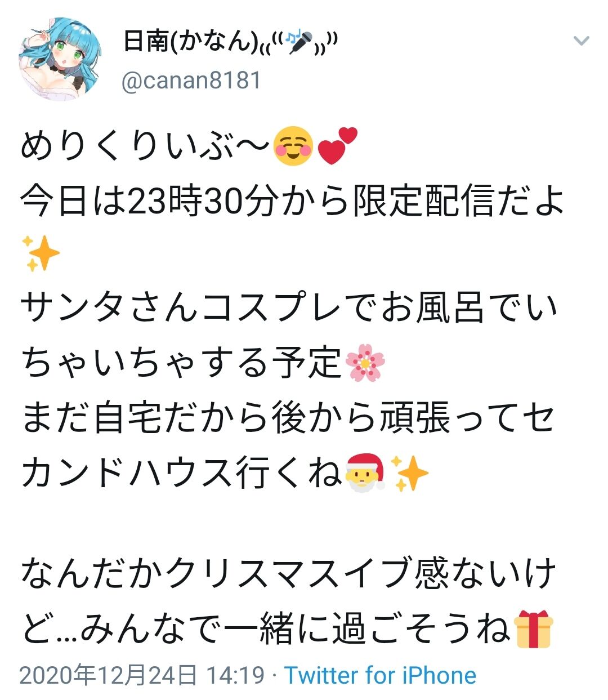Open the tweet options chevron menu
This screenshot has height=700, width=608.
coord(581,41)
